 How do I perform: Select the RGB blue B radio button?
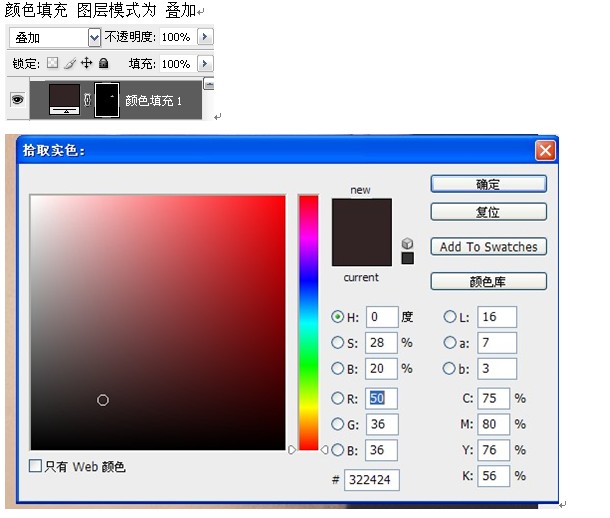(337, 450)
